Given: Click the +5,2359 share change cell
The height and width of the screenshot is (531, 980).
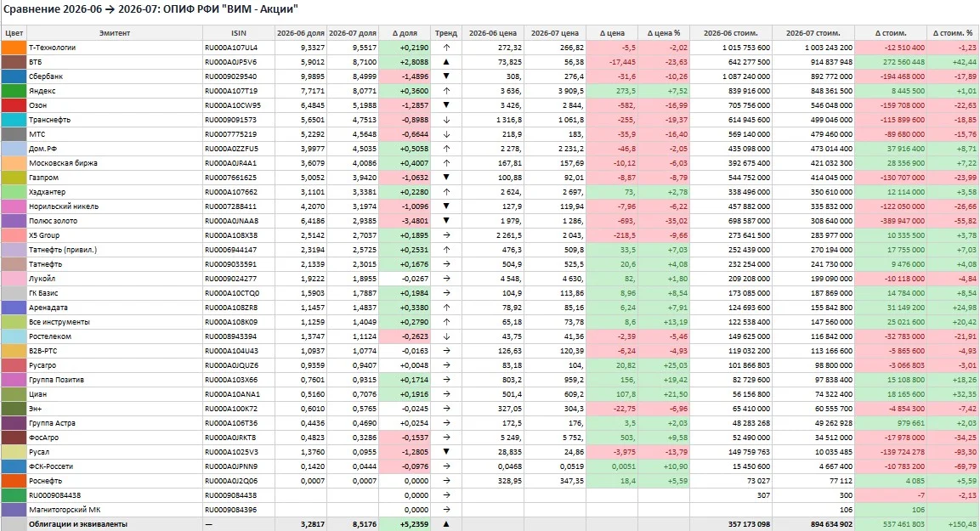Looking at the screenshot, I should (x=405, y=524).
